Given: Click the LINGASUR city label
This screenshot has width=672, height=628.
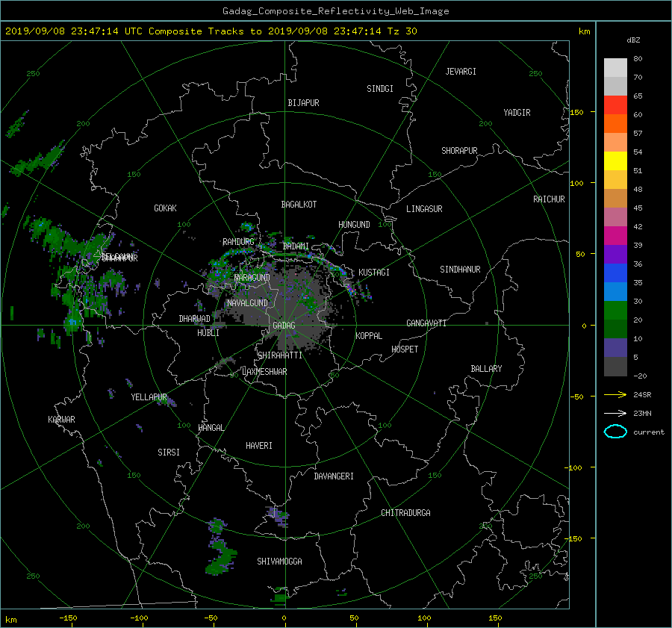Looking at the screenshot, I should [x=424, y=209].
